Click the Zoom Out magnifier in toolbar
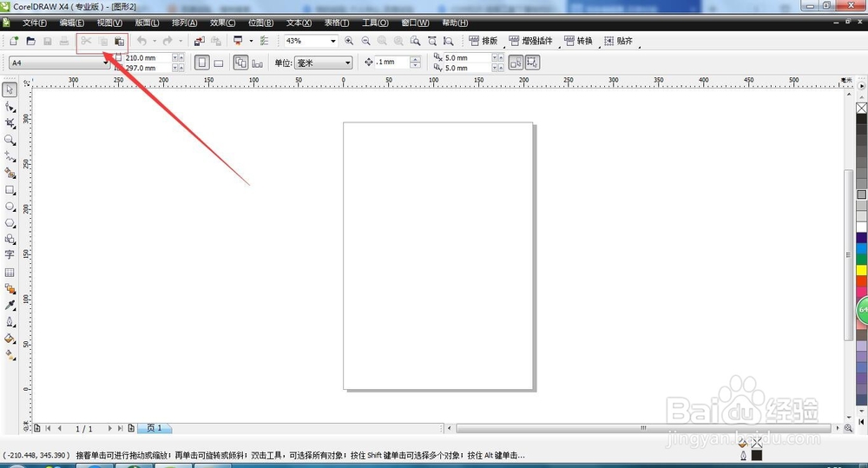 [x=366, y=41]
